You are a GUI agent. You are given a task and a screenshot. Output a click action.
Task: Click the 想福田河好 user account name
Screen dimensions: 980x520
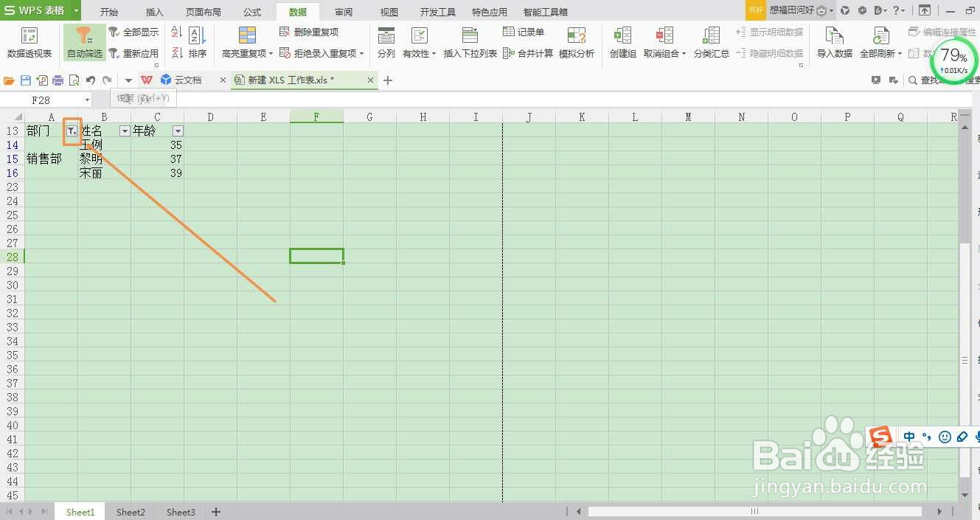tap(792, 10)
